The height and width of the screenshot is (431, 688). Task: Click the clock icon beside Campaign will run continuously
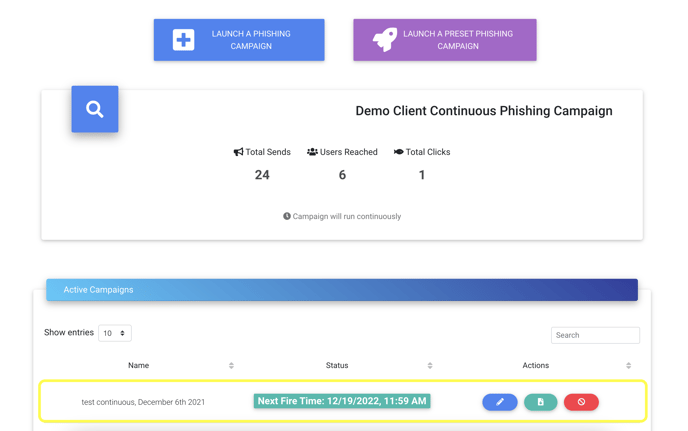point(287,216)
